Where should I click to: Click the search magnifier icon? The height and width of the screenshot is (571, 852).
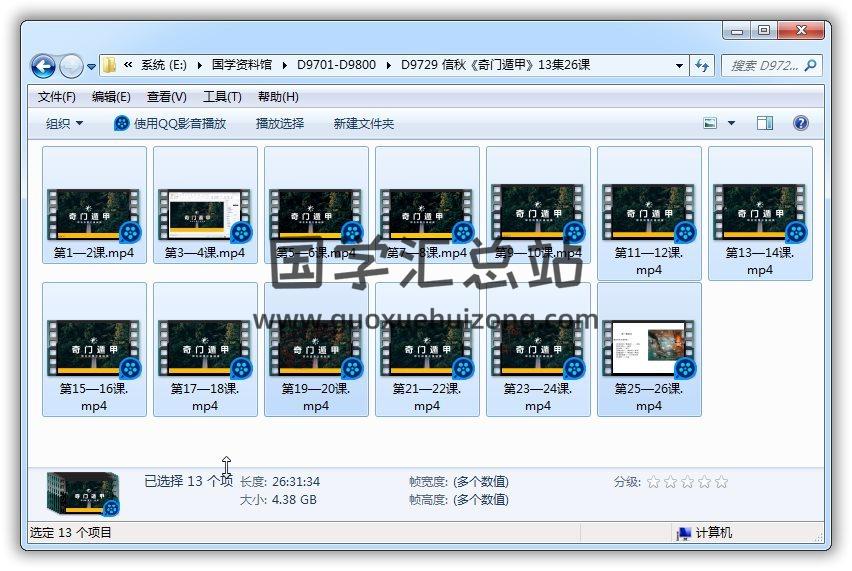point(810,66)
